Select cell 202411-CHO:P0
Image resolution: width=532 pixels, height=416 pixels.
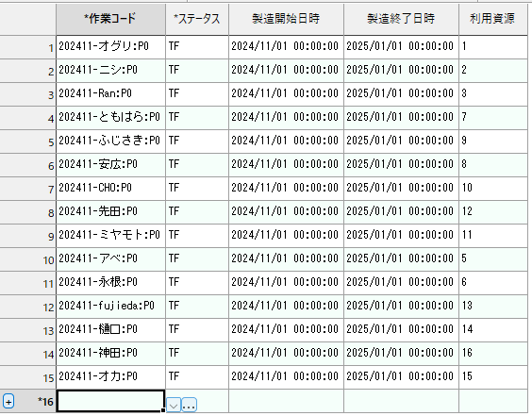pyautogui.click(x=110, y=189)
